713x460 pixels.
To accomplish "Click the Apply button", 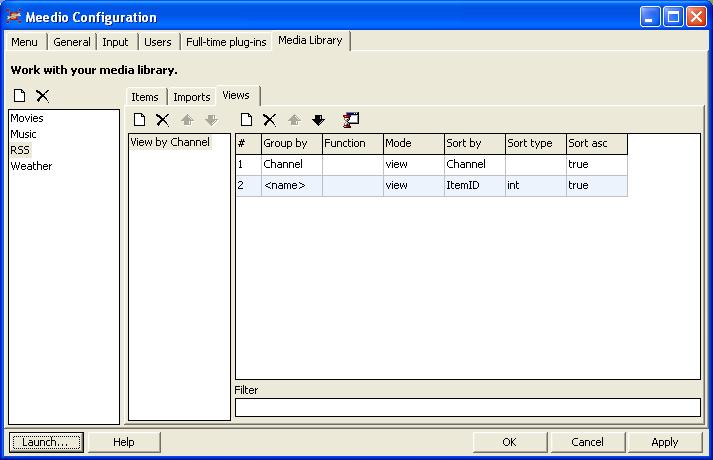I will [664, 442].
